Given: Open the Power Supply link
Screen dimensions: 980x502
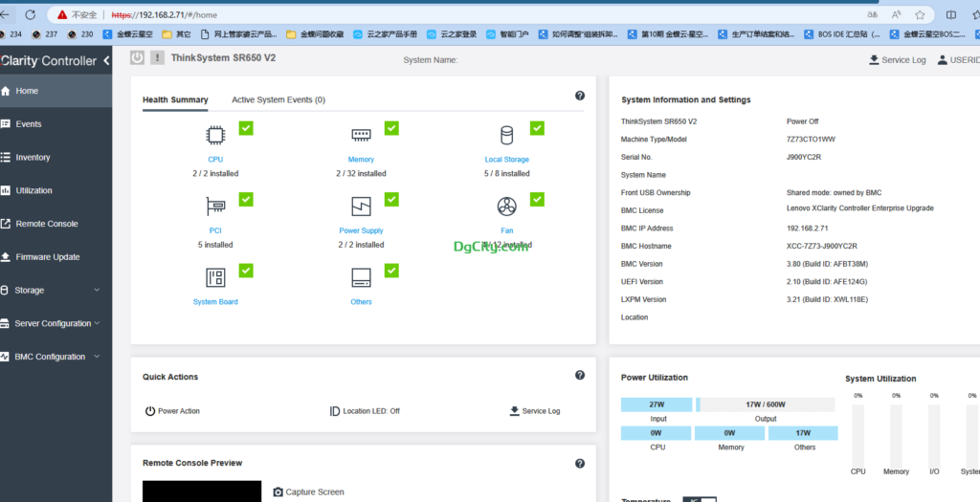Looking at the screenshot, I should (361, 231).
